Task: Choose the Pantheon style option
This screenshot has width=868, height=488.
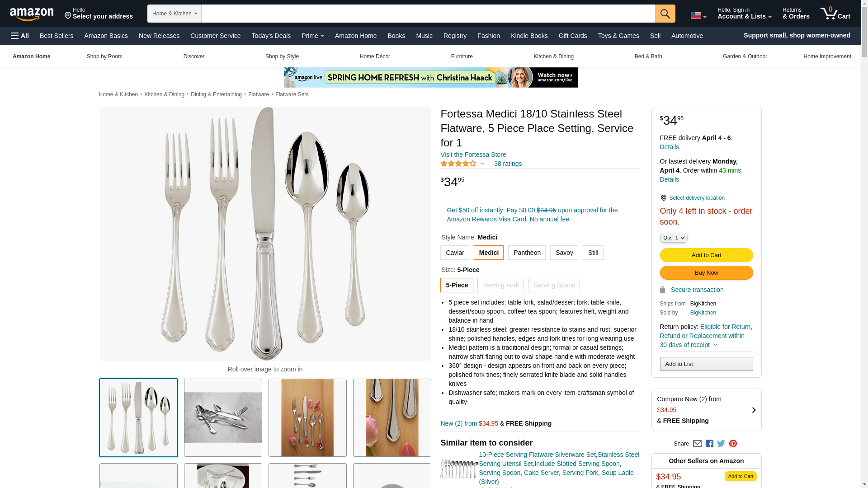Action: 527,253
